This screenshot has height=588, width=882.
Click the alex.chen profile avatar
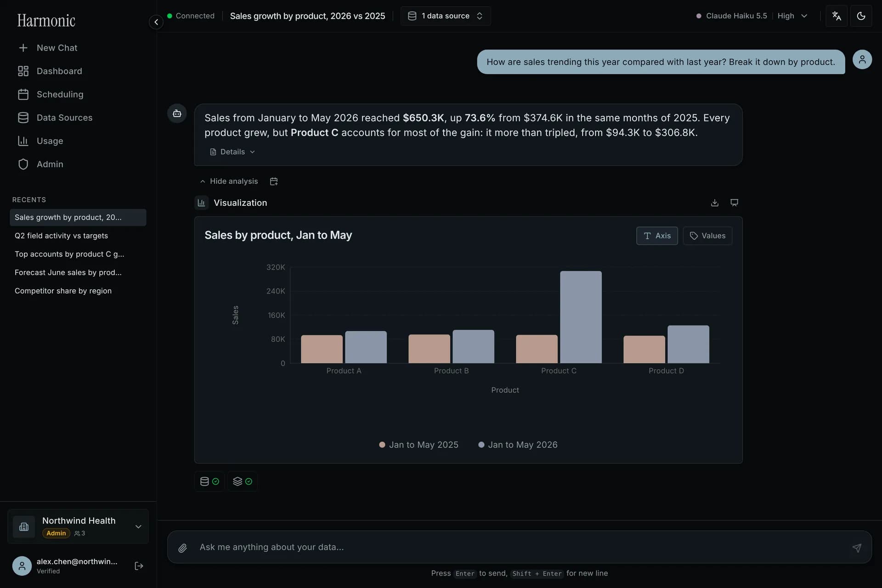(22, 566)
